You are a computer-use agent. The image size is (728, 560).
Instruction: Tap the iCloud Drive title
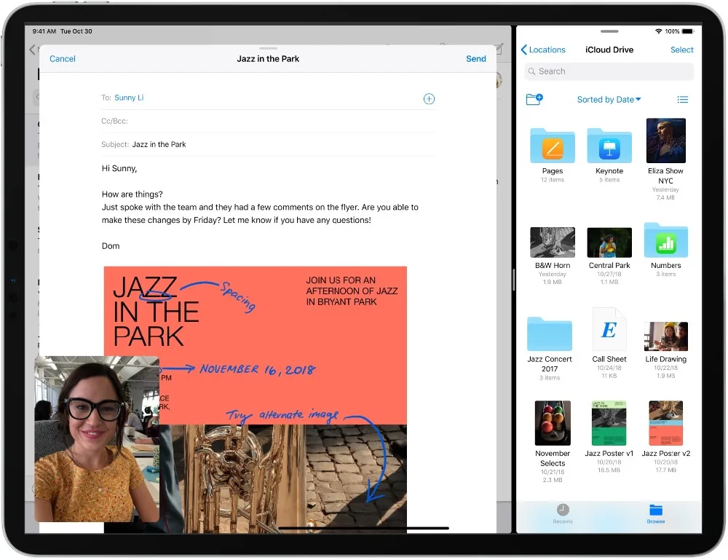click(609, 50)
